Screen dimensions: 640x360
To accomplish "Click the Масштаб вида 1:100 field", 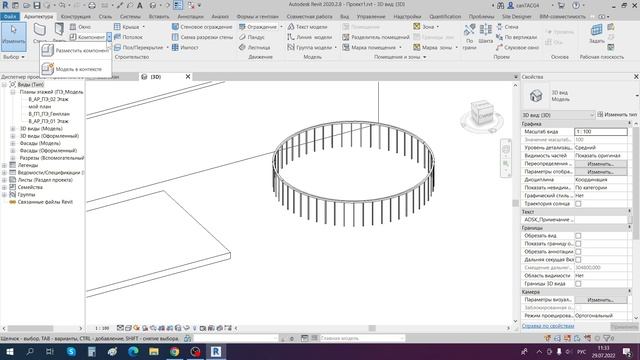I will [600, 131].
